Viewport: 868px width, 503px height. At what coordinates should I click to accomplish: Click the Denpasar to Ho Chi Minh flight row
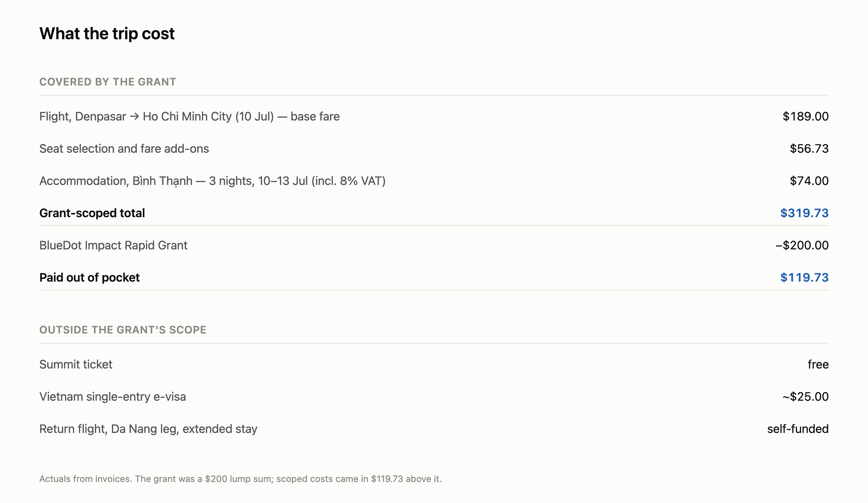point(434,116)
